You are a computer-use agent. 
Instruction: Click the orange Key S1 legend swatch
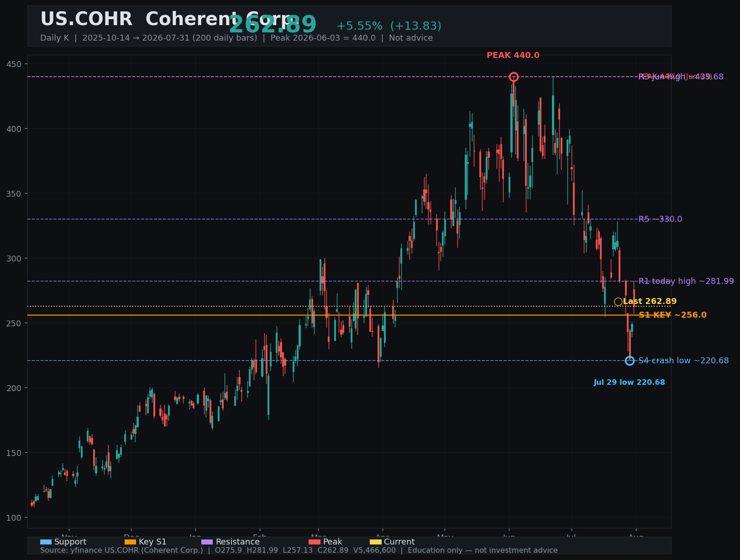click(130, 542)
